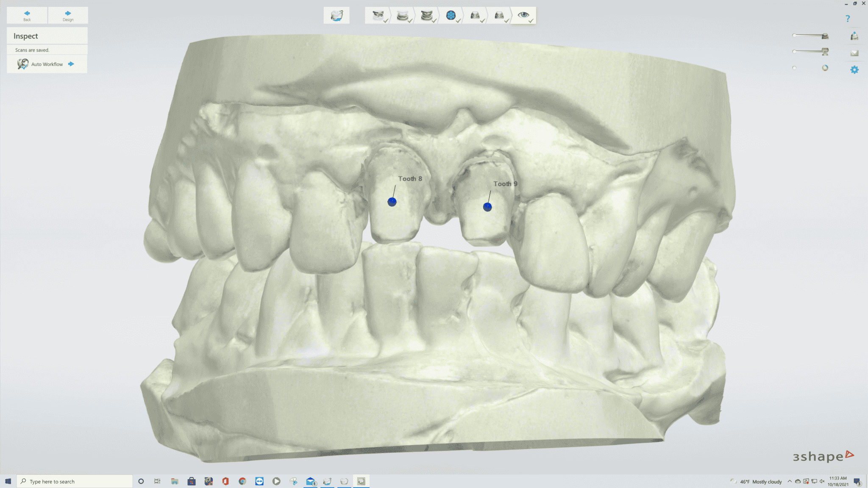Viewport: 868px width, 488px height.
Task: Open the blue gear settings
Action: pos(854,69)
